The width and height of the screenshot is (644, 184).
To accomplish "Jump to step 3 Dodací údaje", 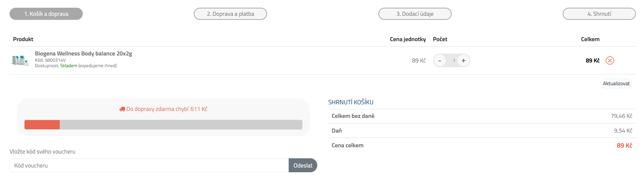I will tap(415, 14).
